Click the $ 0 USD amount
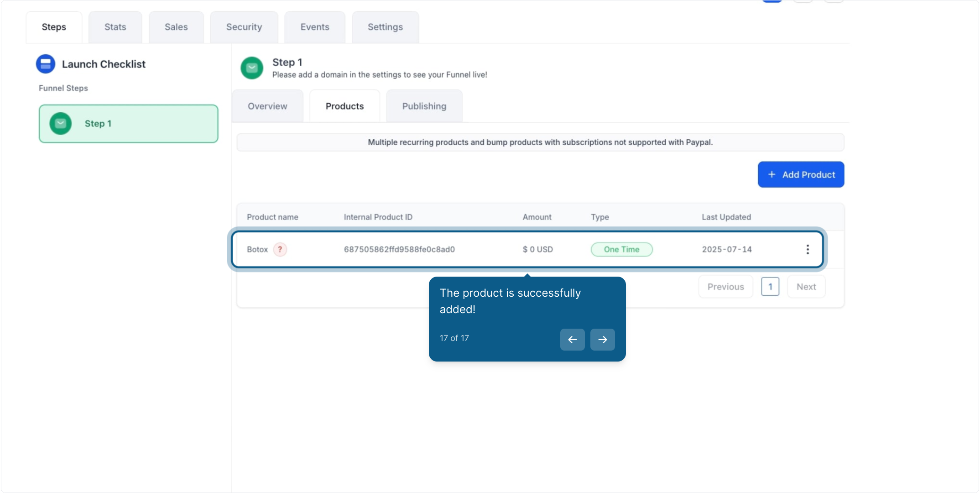 point(538,249)
